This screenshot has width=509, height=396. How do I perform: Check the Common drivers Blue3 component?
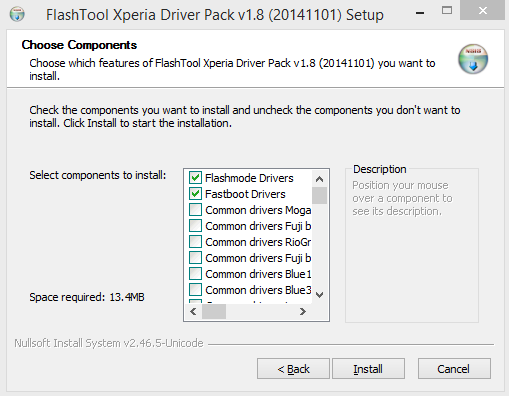coord(195,290)
